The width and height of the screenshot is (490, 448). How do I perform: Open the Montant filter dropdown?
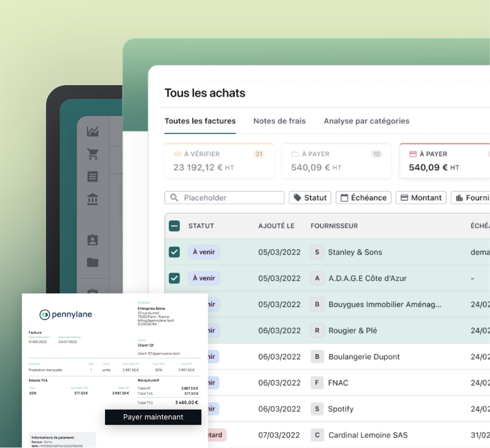click(421, 198)
